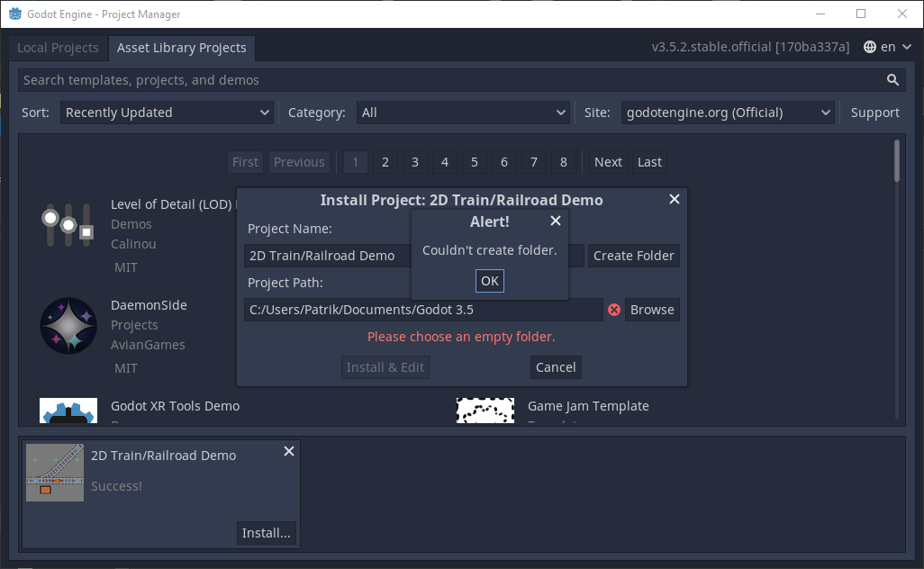Click the Demos category under Level of Detail

pyautogui.click(x=131, y=224)
